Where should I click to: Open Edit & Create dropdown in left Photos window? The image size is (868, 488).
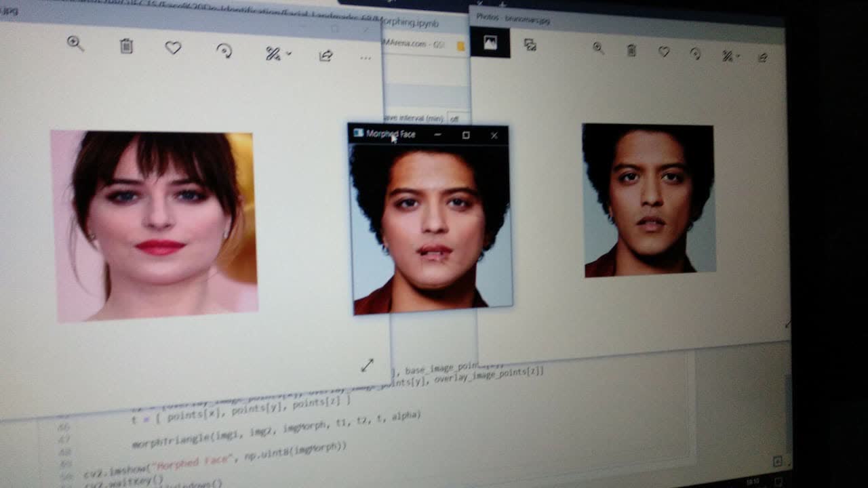(277, 54)
